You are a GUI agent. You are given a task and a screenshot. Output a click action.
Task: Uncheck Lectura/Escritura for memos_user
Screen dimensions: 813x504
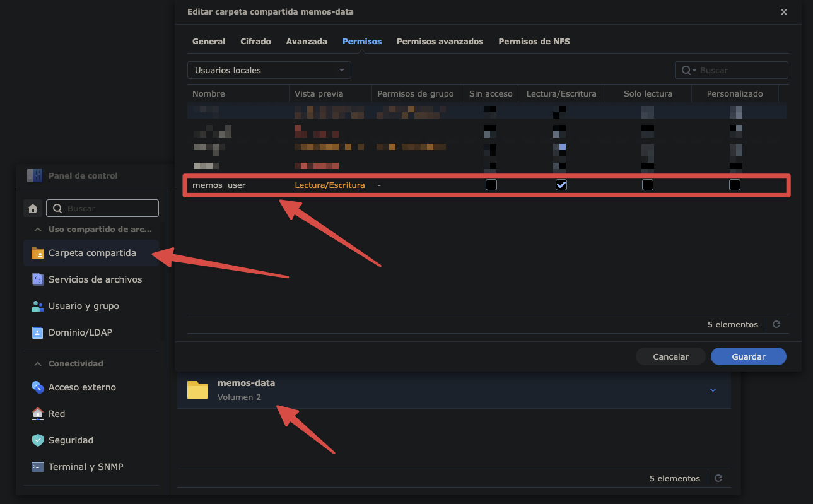coord(561,185)
